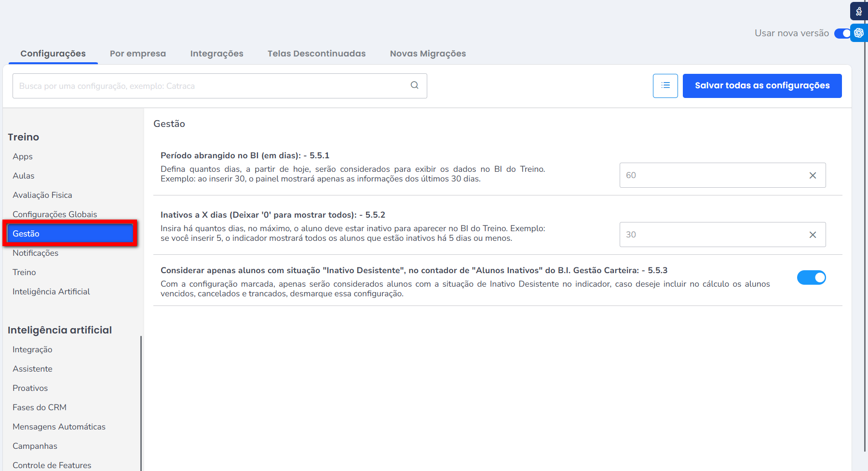Viewport: 868px width, 471px height.
Task: Open Configurações Globais in the sidebar
Action: [55, 214]
